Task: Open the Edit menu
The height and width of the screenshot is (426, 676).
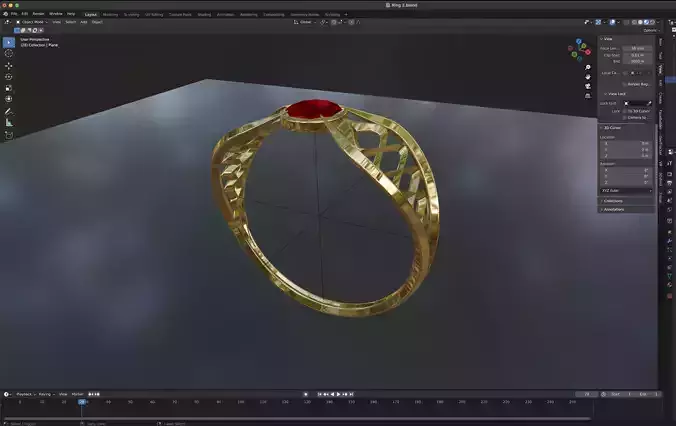Action: click(25, 14)
